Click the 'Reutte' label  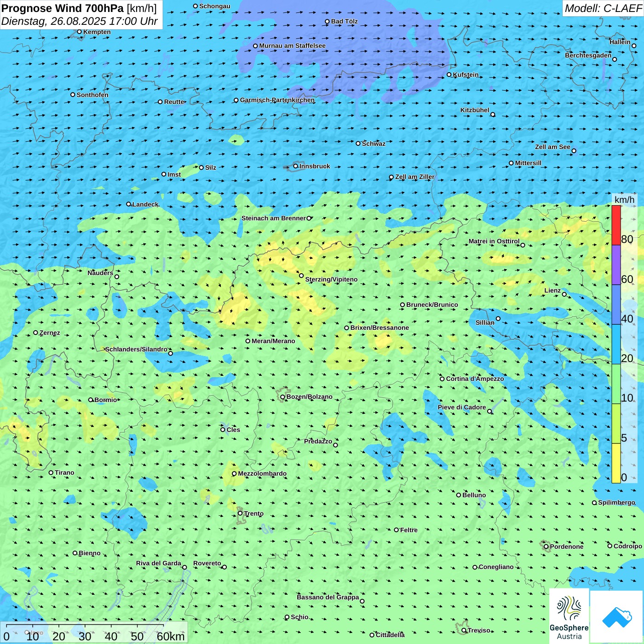point(174,102)
